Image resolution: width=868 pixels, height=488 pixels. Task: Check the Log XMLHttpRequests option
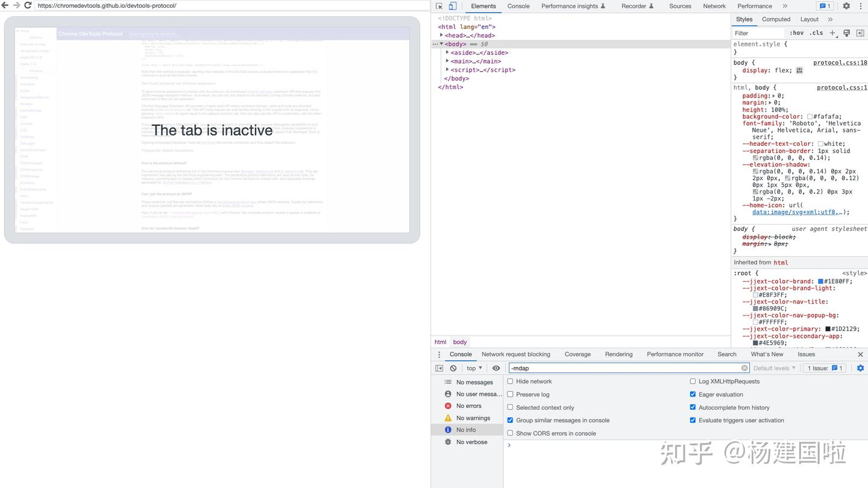tap(693, 381)
